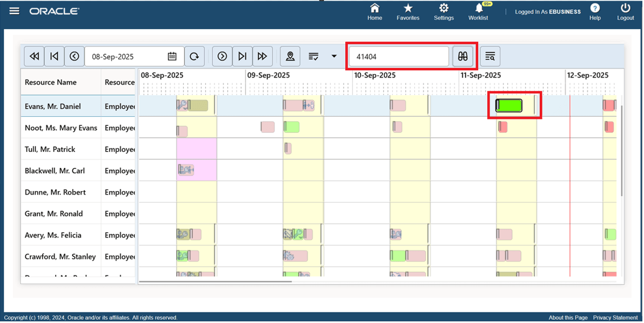Select the green highlighted task for Evans
644x323 pixels.
pos(508,104)
